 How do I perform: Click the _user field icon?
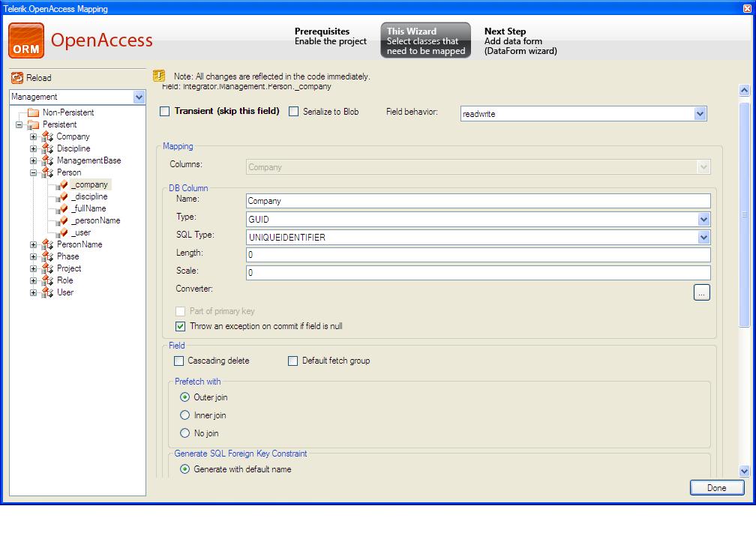(x=61, y=232)
